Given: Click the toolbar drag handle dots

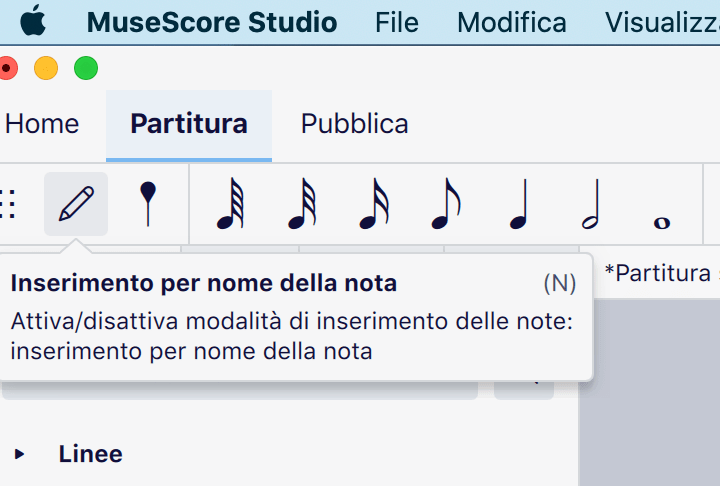Looking at the screenshot, I should click(x=8, y=204).
